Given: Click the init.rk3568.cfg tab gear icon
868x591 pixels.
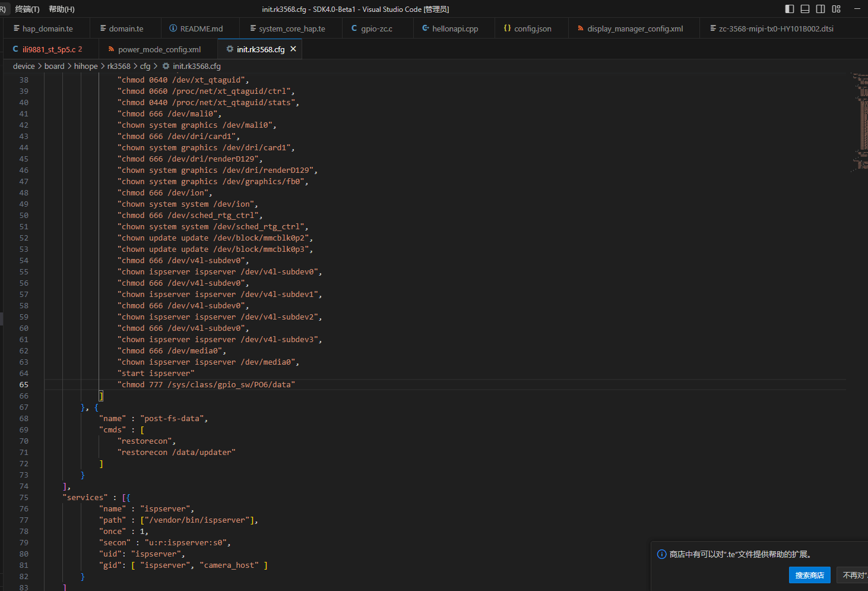Looking at the screenshot, I should click(230, 49).
